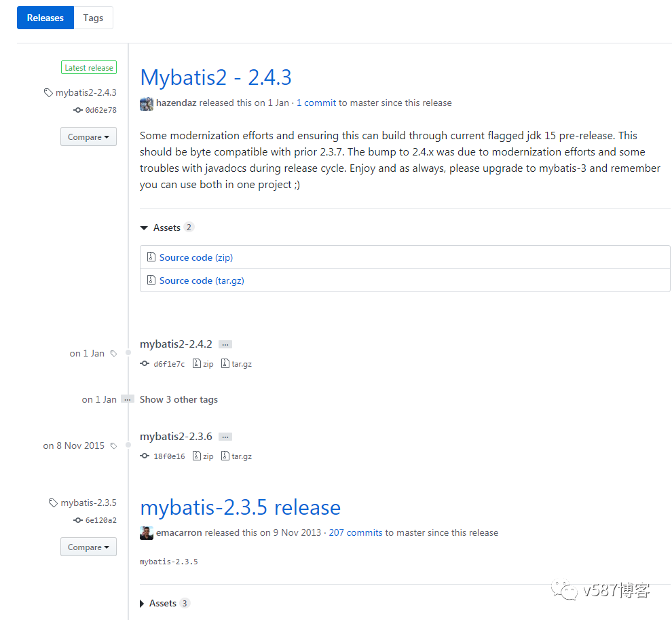
Task: Open commit d6f1e7c
Action: coord(169,364)
